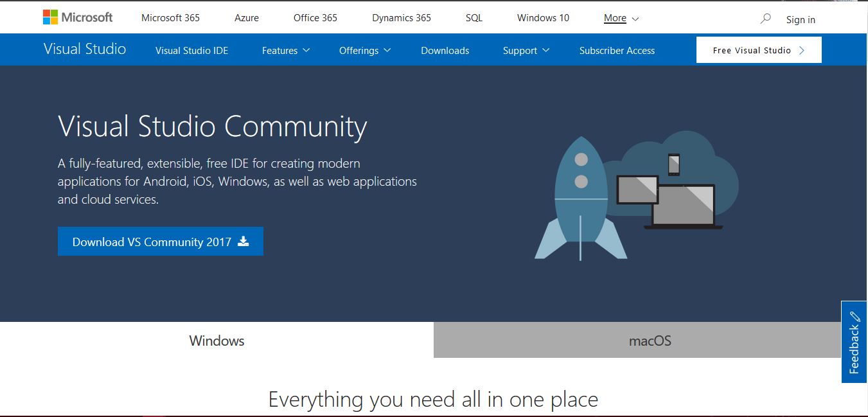Click Download VS Community 2017 button
Image resolution: width=868 pixels, height=417 pixels.
[160, 242]
